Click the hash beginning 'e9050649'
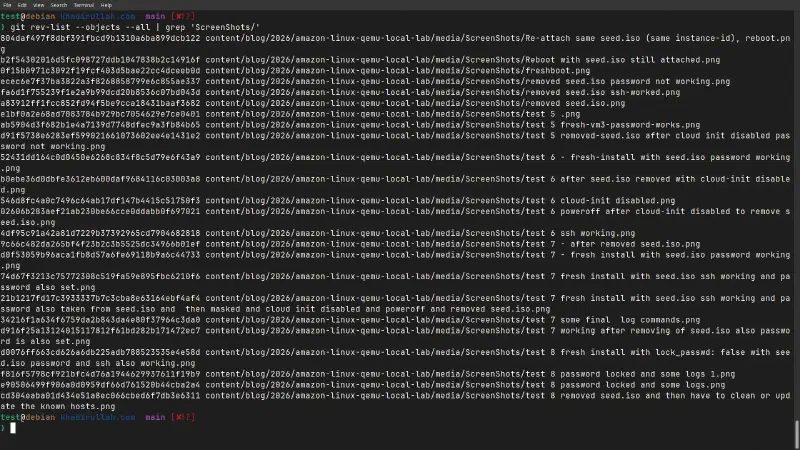Screen dimensions: 800x450 pos(101,385)
